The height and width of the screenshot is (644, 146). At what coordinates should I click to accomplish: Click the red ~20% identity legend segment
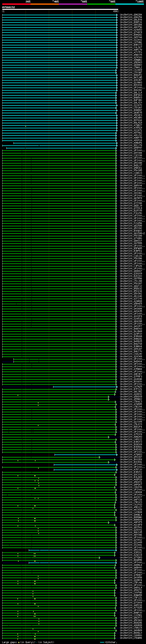(x=16, y=4)
